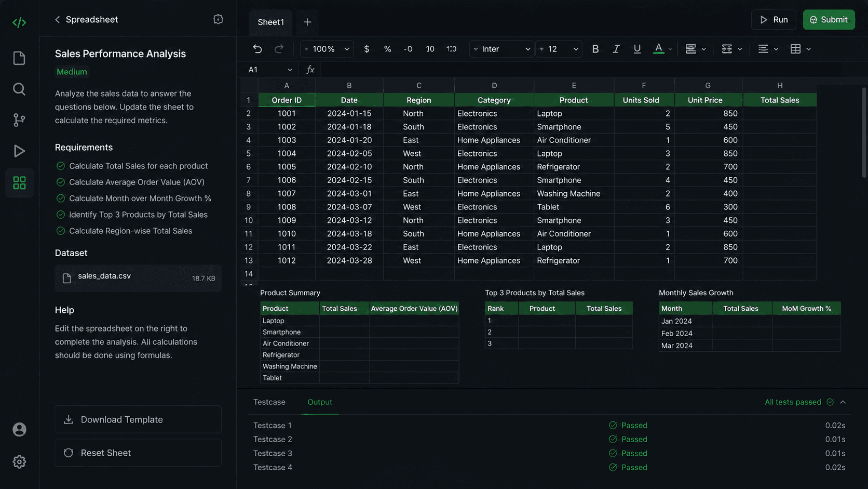Toggle 'Identify Top 3 Products' check

click(x=61, y=215)
